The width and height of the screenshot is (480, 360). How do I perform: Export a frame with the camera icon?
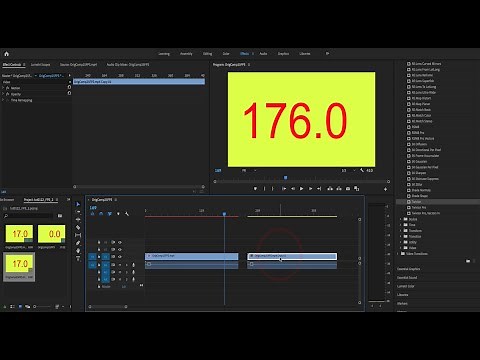tap(348, 189)
